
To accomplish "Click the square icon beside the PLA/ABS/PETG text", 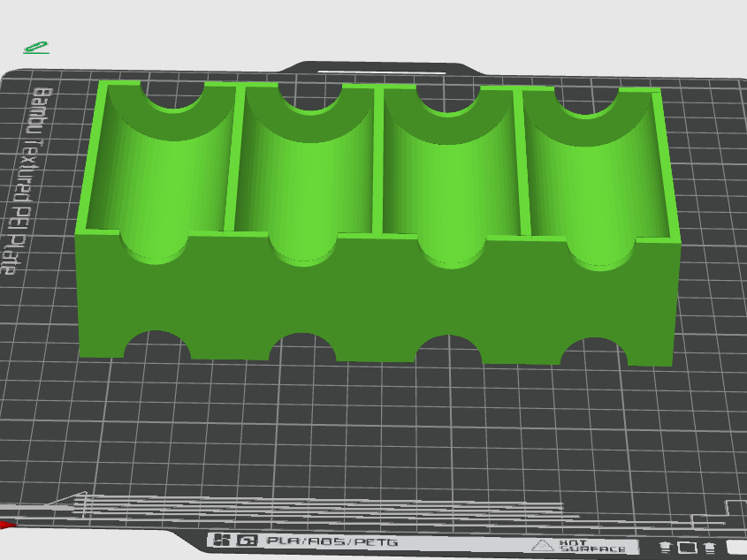I will point(248,541).
